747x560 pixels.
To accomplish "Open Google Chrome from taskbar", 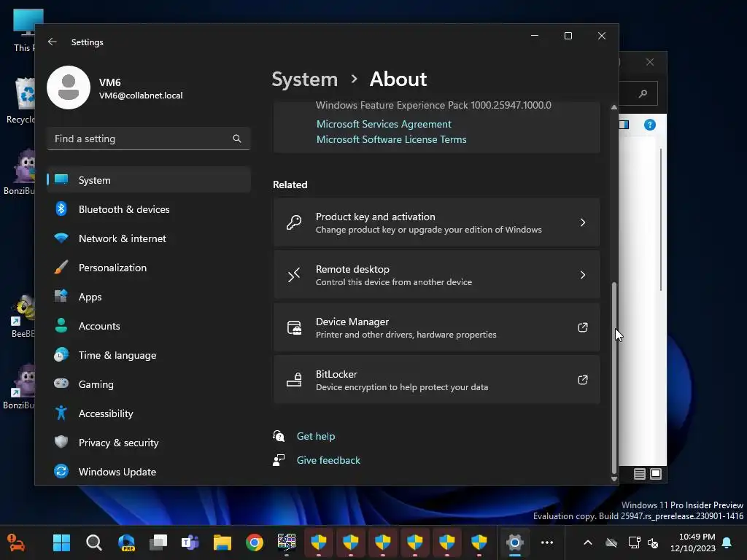I will 255,542.
